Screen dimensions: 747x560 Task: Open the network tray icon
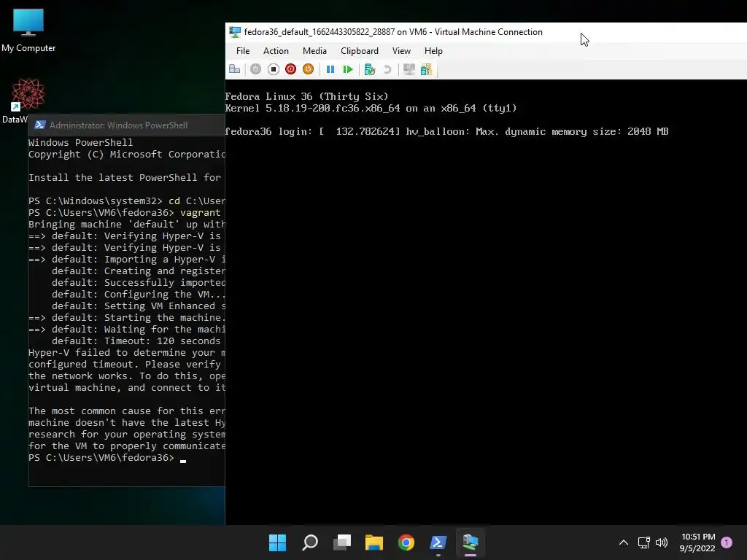tap(643, 542)
